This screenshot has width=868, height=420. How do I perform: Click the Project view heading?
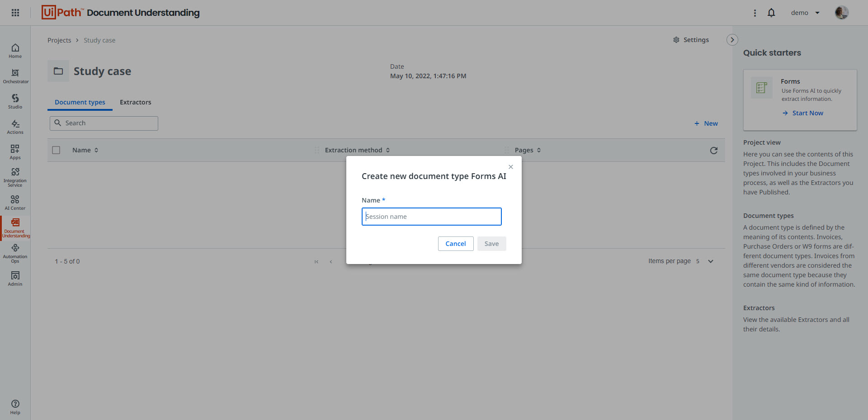click(762, 142)
